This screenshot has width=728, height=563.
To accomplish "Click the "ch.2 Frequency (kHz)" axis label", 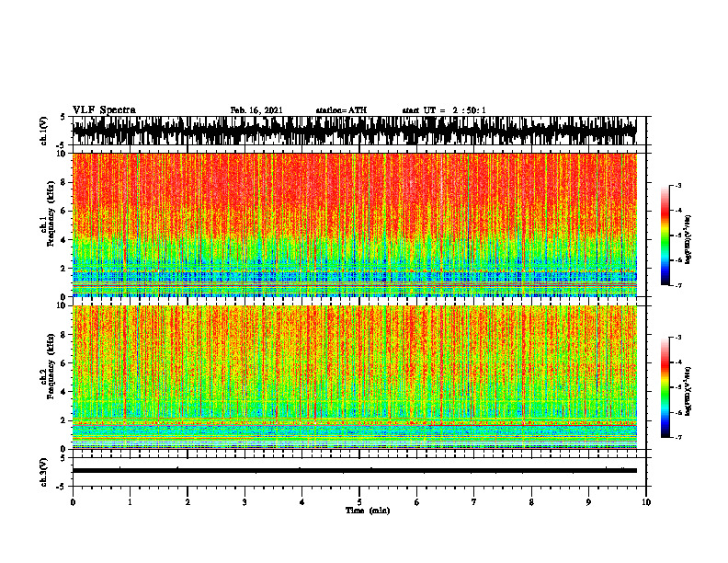I will pyautogui.click(x=47, y=366).
